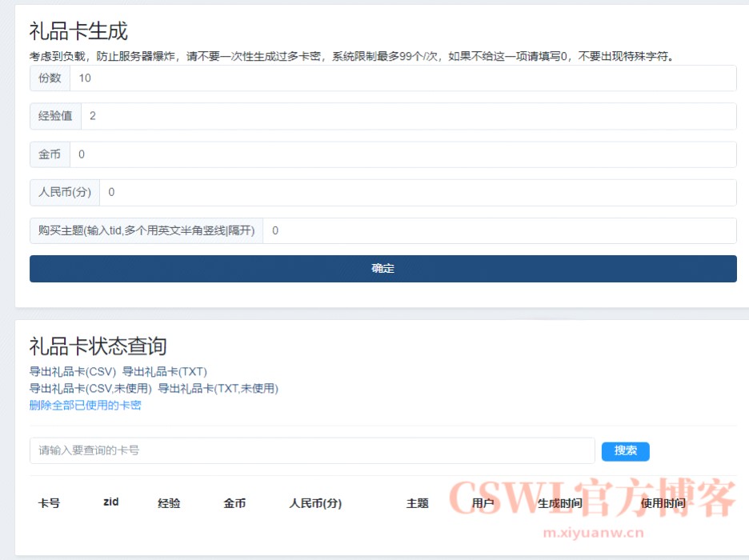The height and width of the screenshot is (560, 749).
Task: Select 删除全部已使用的卡密 to delete used codes
Action: click(x=84, y=405)
